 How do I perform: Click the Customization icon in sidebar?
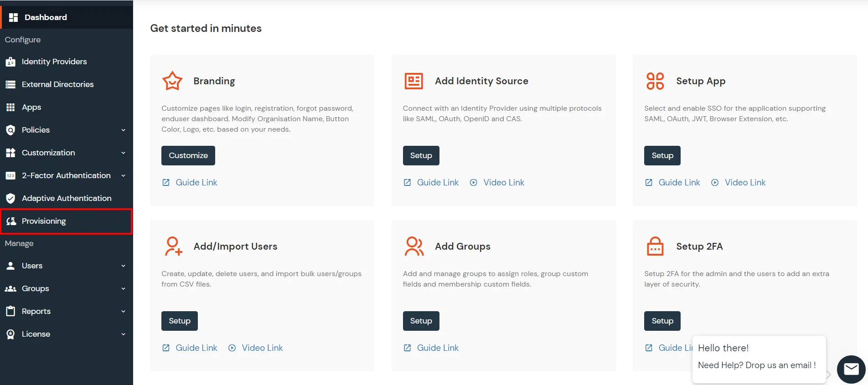[x=10, y=153]
